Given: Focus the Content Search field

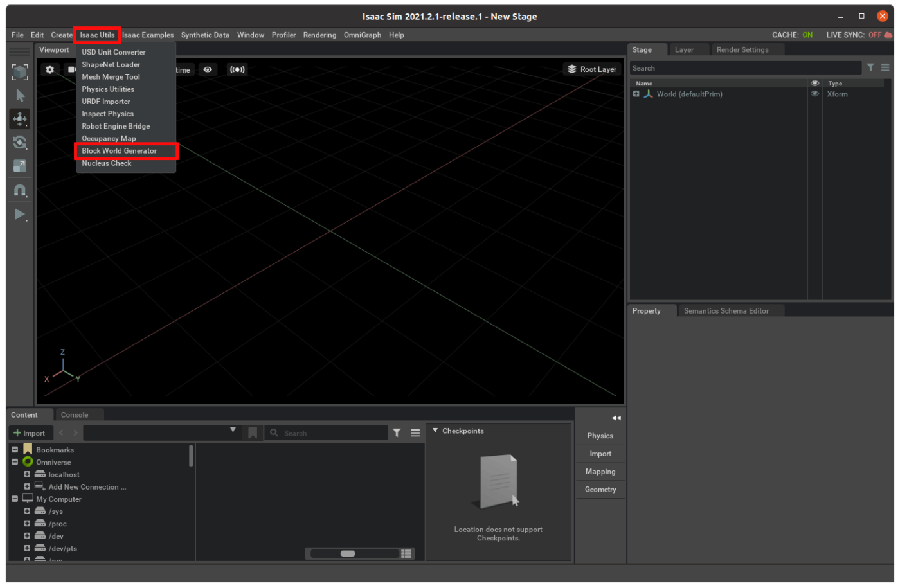Looking at the screenshot, I should click(x=327, y=433).
